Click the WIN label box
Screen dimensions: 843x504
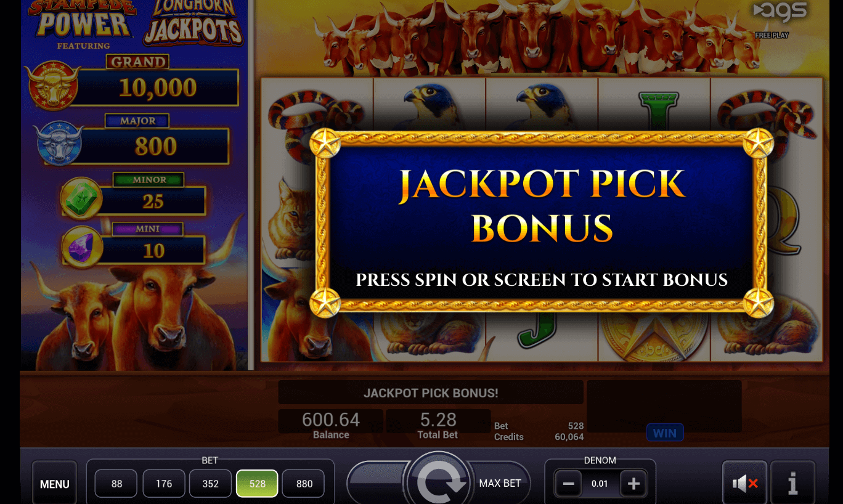(664, 433)
